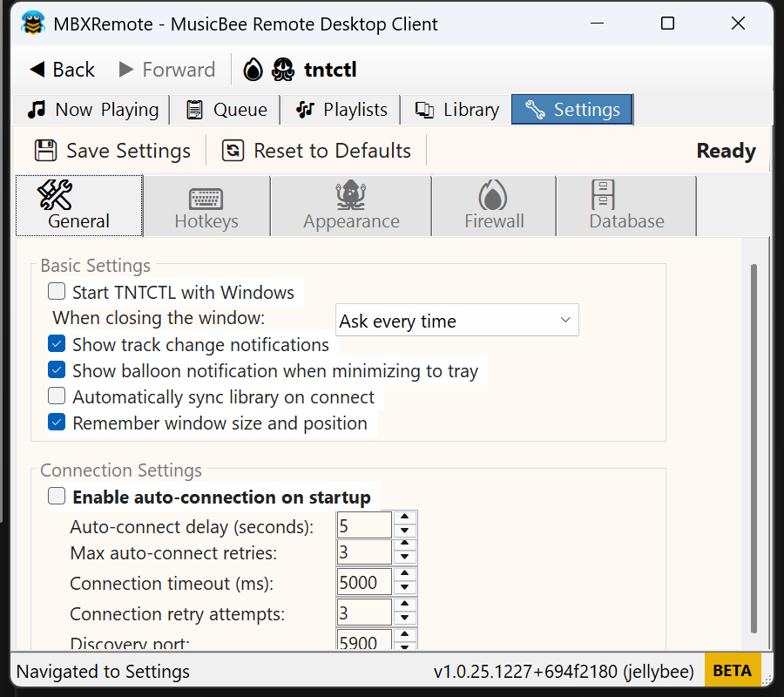The width and height of the screenshot is (784, 697).
Task: Open the Database cabinet icon tab
Action: point(626,206)
